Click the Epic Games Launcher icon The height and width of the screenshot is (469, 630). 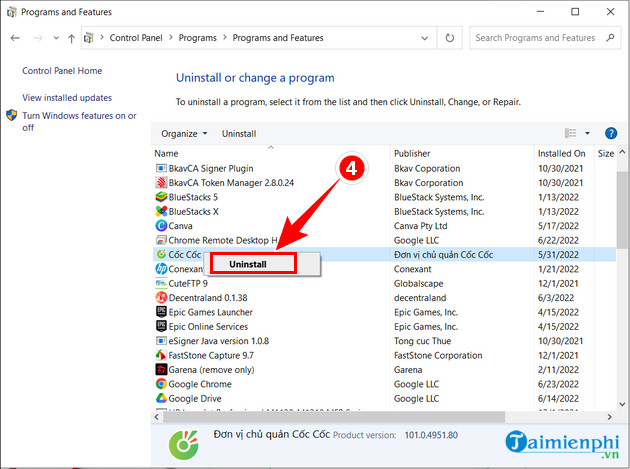(x=161, y=312)
